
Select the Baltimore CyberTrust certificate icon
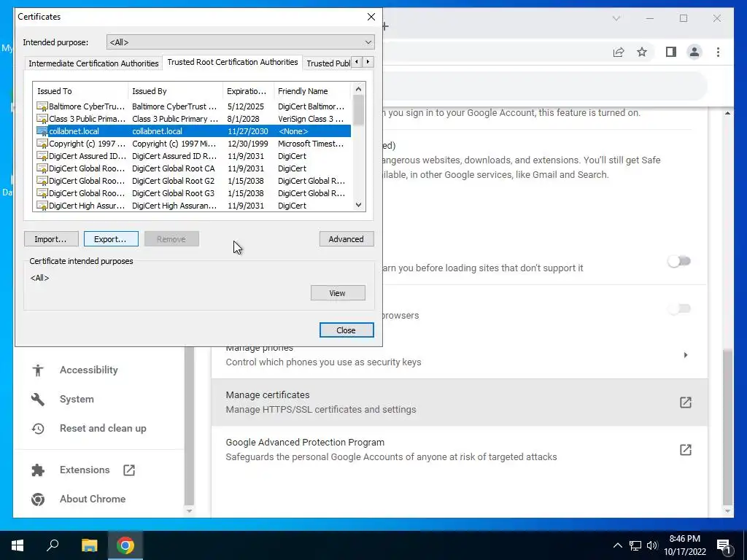(42, 106)
